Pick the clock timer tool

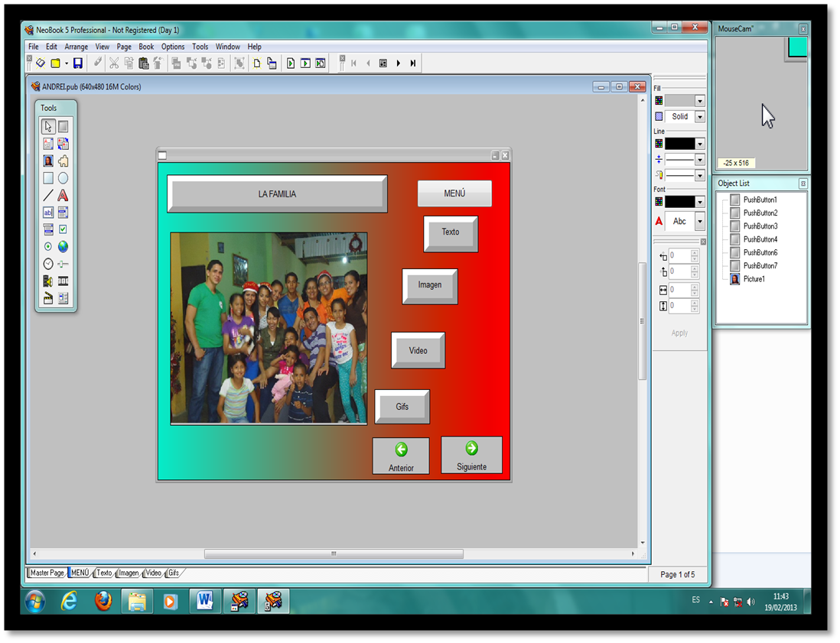pyautogui.click(x=47, y=263)
